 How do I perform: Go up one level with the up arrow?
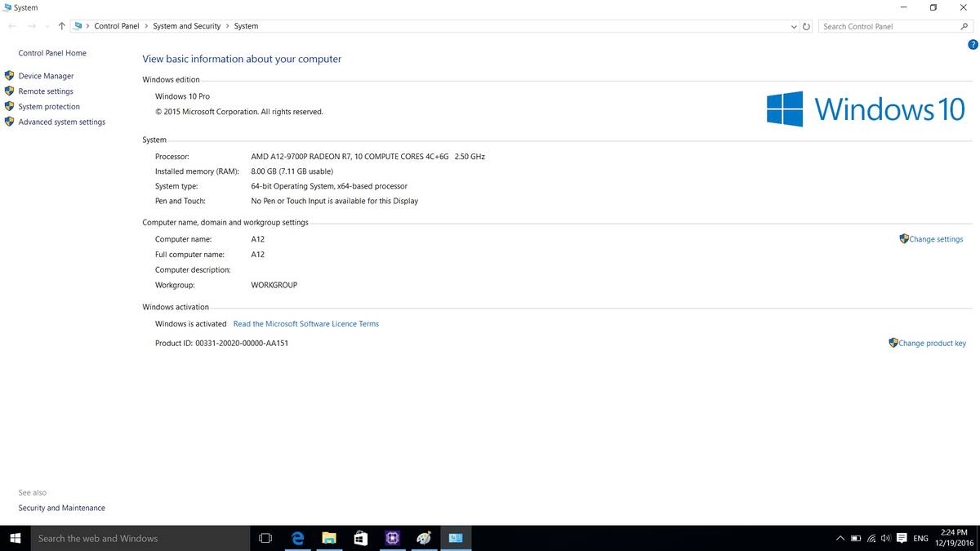click(x=61, y=26)
